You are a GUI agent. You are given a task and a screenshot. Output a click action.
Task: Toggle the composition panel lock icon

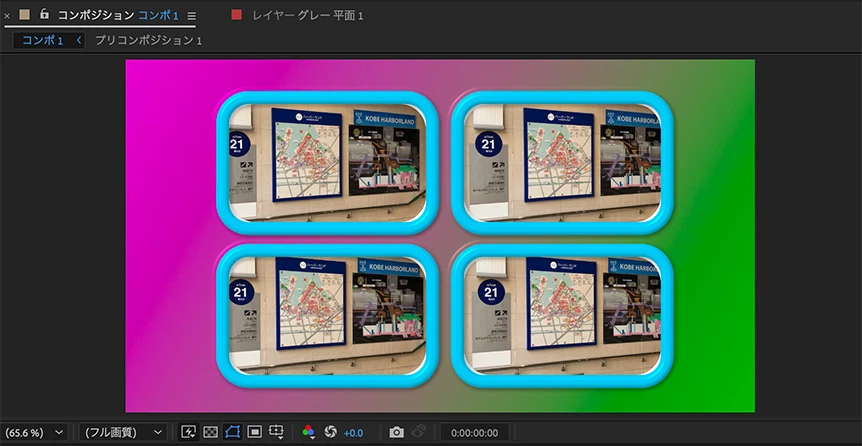pos(45,14)
